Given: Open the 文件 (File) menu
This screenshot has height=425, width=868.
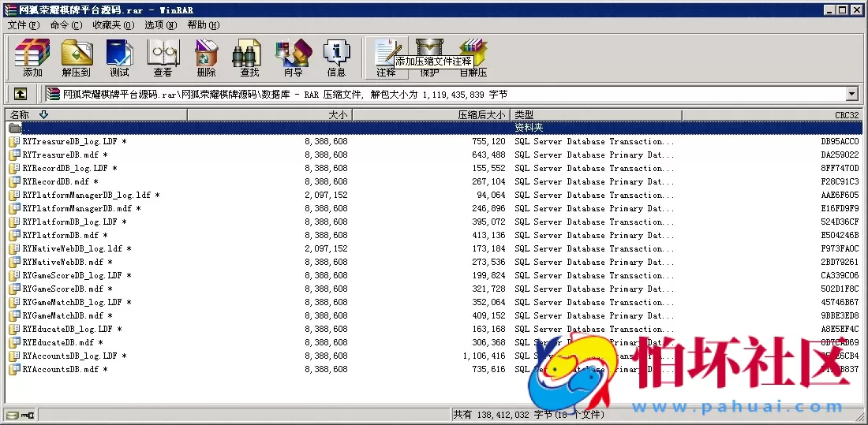Looking at the screenshot, I should [x=23, y=24].
